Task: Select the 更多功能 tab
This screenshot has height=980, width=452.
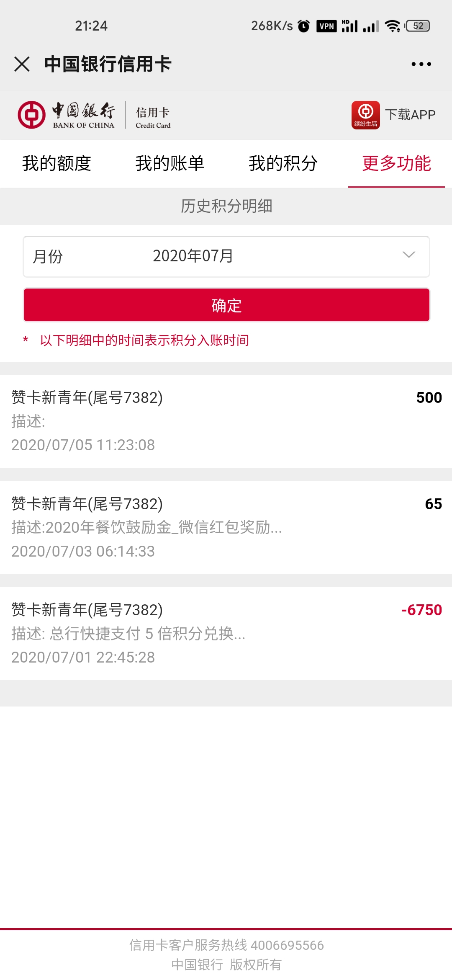Action: 396,163
